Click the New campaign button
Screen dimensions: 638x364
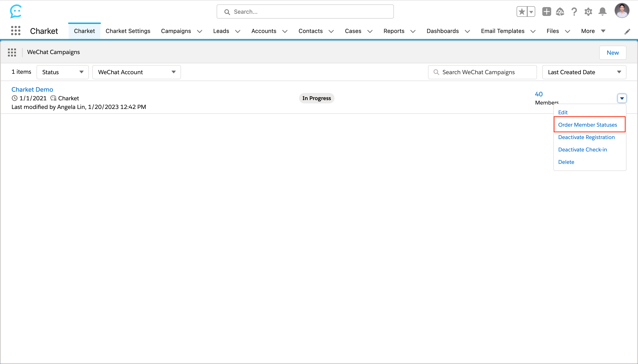(613, 53)
